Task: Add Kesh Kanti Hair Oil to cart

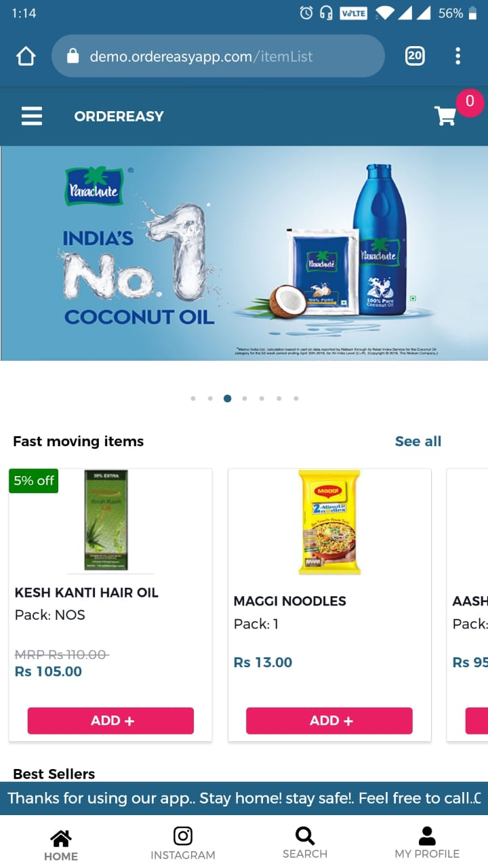Action: [110, 721]
